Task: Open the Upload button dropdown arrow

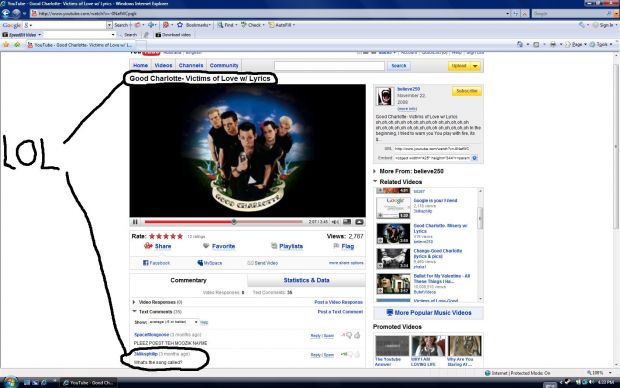Action: (x=476, y=66)
